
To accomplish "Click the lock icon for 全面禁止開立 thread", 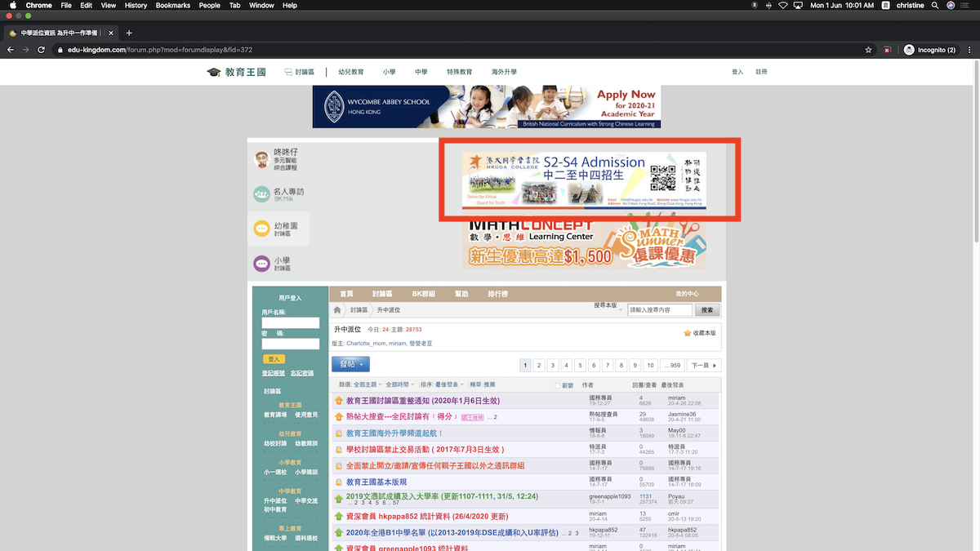I will [338, 466].
